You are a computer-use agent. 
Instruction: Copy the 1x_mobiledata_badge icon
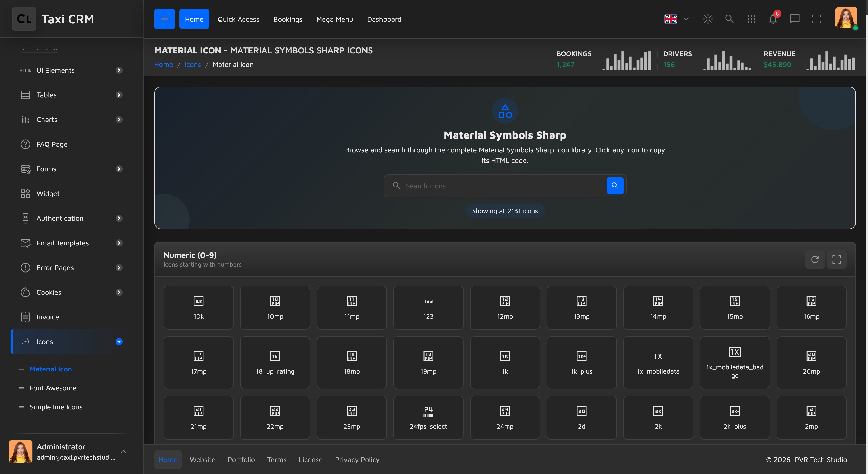pyautogui.click(x=735, y=363)
